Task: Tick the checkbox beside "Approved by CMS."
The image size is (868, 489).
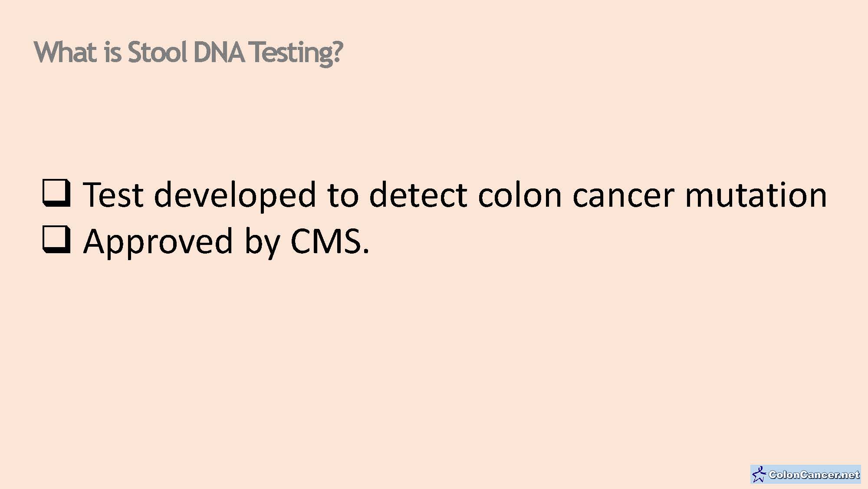Action: coord(56,239)
